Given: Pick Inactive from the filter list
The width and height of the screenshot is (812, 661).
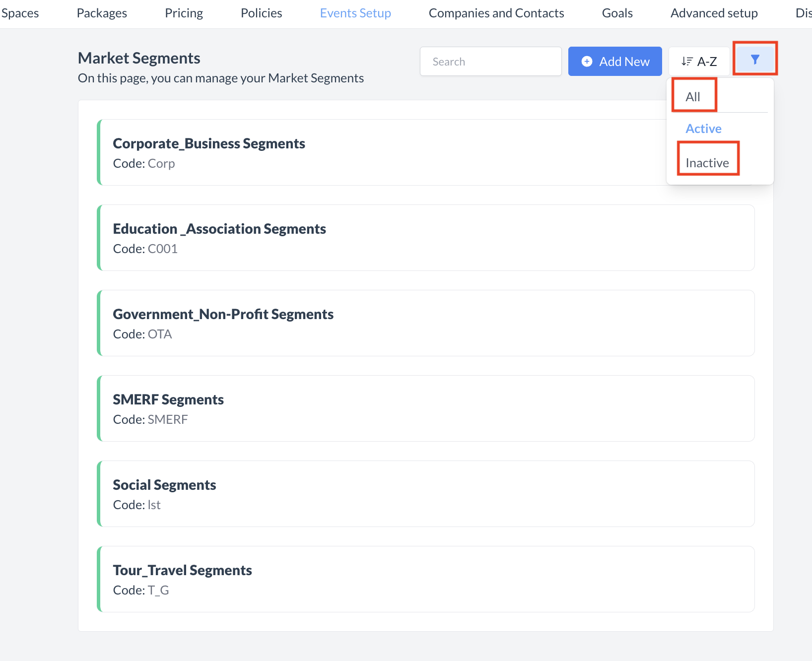Looking at the screenshot, I should coord(707,163).
